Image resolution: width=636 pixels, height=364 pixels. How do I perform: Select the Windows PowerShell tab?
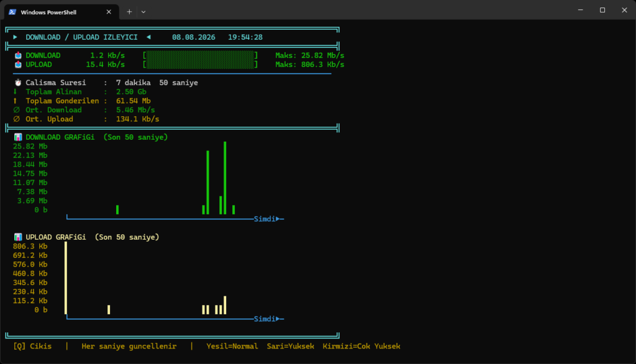(x=61, y=12)
